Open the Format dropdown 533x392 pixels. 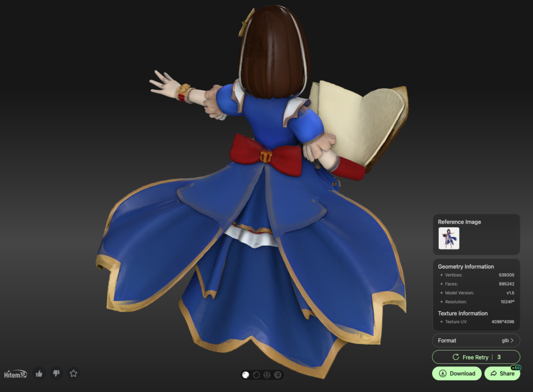[x=476, y=341]
